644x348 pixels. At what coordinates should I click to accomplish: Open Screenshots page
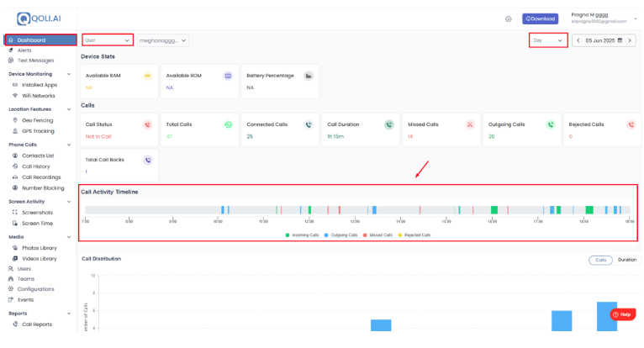click(x=37, y=213)
